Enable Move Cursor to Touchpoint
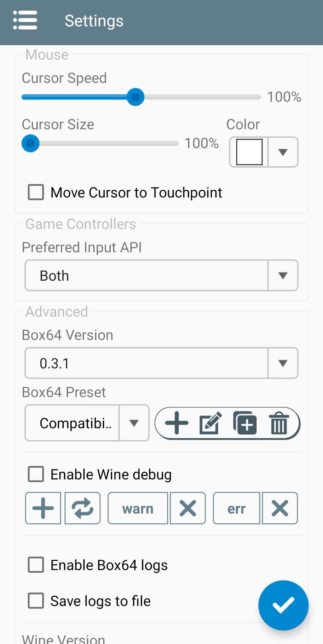Screen dimensions: 323x644 point(36,192)
